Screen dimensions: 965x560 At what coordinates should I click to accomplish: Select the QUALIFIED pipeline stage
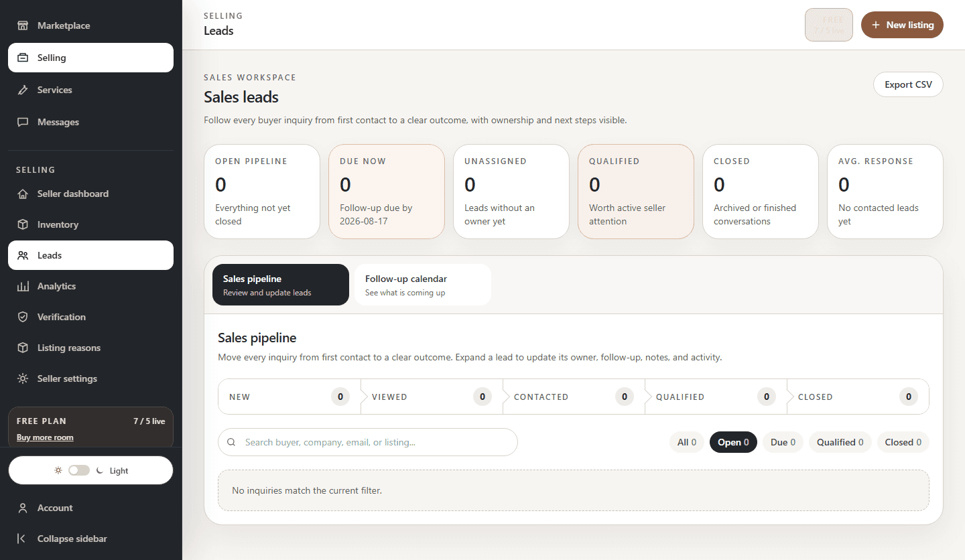coord(716,397)
